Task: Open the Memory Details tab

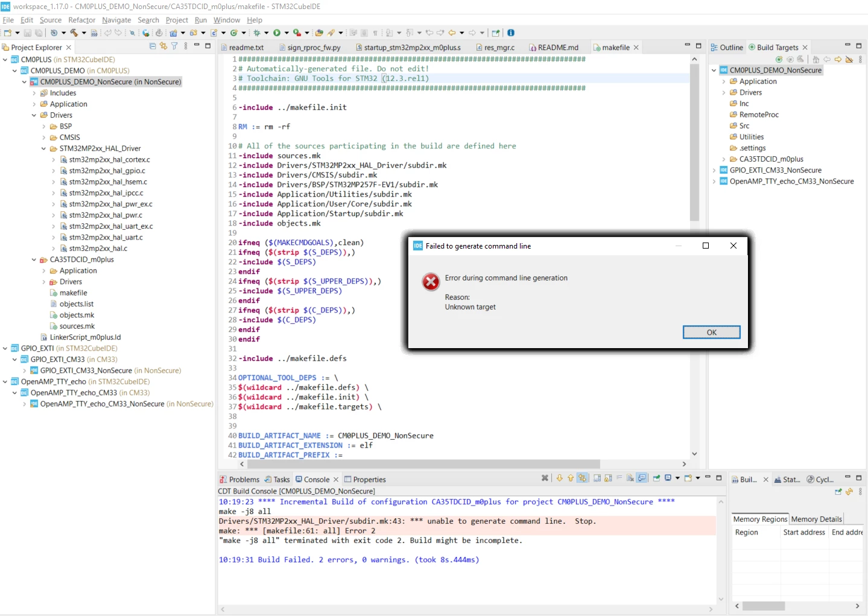Action: pos(816,519)
